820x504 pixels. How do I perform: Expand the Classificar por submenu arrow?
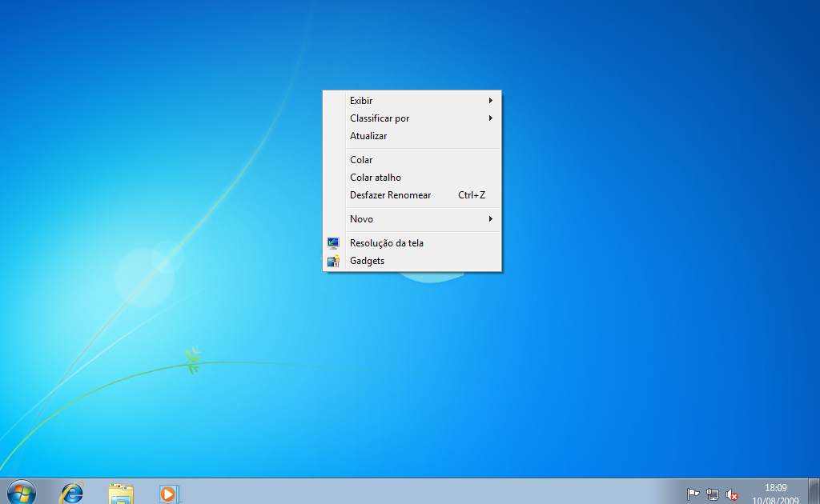491,118
